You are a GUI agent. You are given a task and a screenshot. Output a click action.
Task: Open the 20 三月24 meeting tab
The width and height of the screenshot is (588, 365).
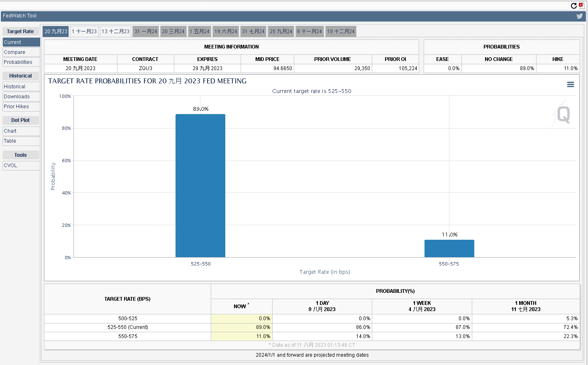coord(173,32)
